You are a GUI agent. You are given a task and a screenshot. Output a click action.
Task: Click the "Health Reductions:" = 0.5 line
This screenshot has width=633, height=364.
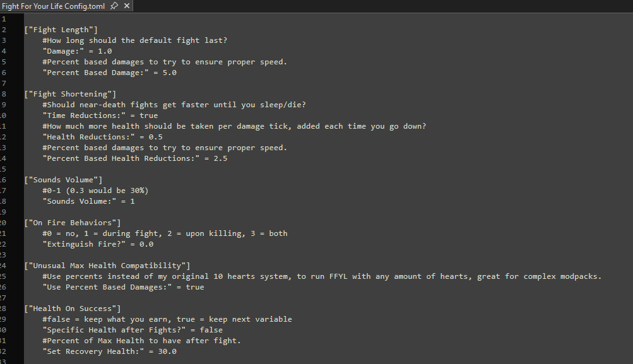102,137
